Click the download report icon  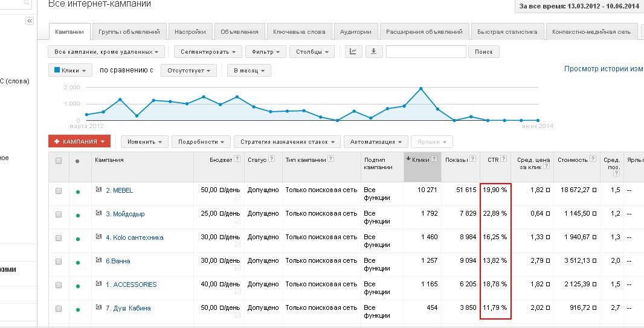click(x=373, y=51)
